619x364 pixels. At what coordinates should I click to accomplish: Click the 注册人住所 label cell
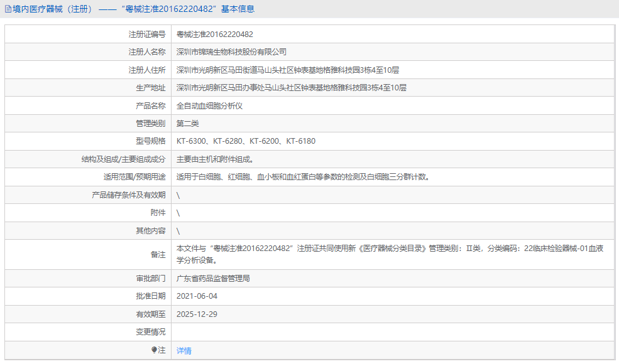88,70
